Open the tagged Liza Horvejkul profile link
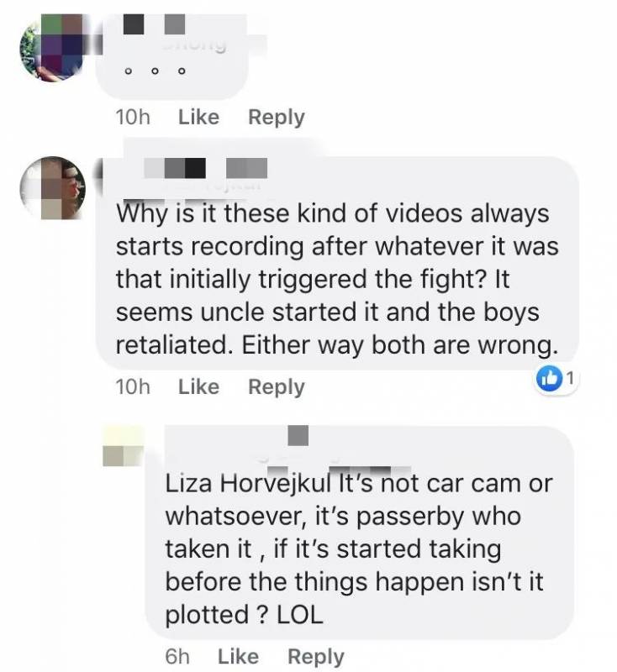 pyautogui.click(x=248, y=484)
